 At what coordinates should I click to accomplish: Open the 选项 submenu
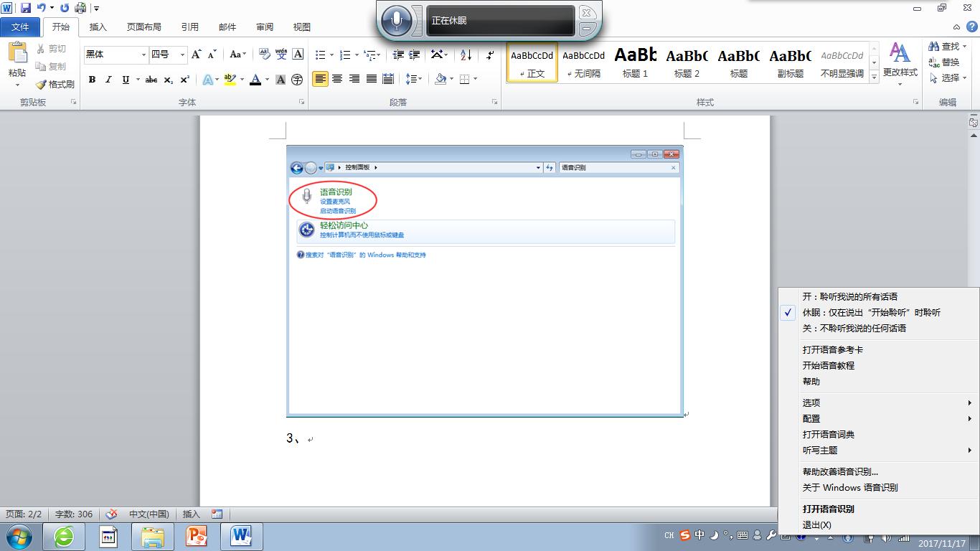click(878, 402)
